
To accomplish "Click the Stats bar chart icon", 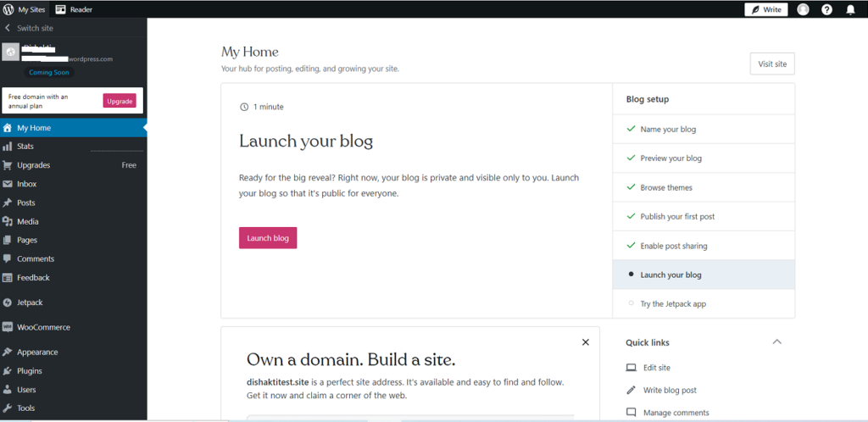I will (8, 147).
